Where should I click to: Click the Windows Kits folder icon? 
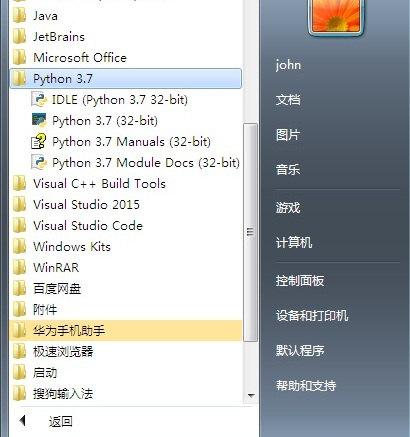pyautogui.click(x=19, y=247)
